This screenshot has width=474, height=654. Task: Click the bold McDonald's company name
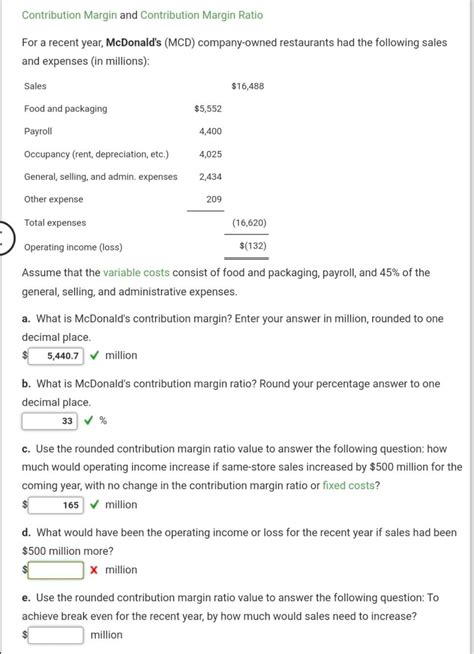(x=134, y=43)
